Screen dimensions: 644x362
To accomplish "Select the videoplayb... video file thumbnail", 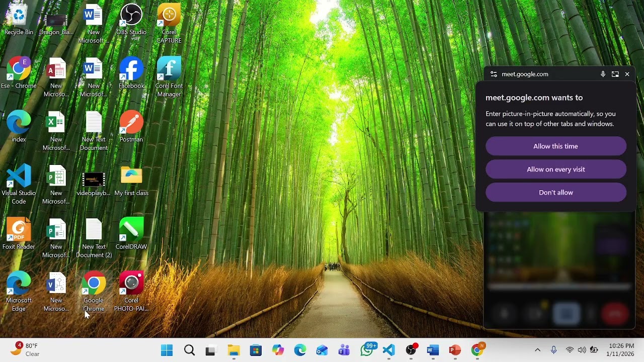I will pos(94,184).
